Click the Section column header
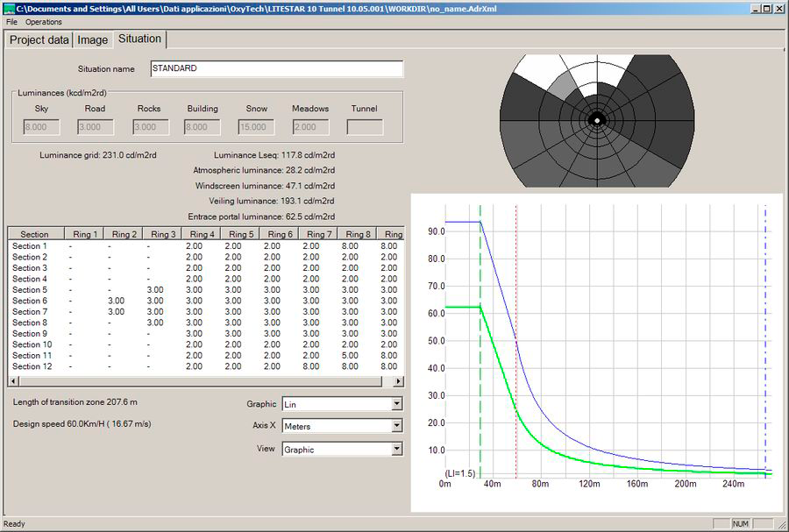The image size is (789, 532). 35,234
